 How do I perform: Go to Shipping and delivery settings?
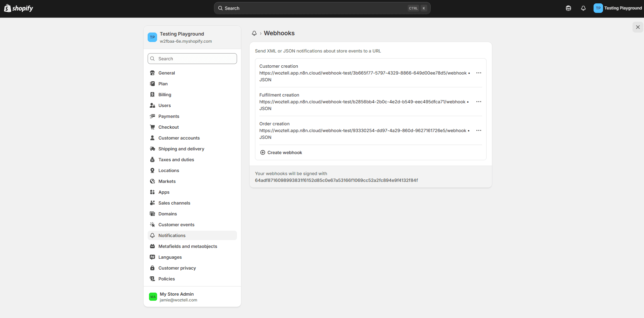pyautogui.click(x=181, y=149)
